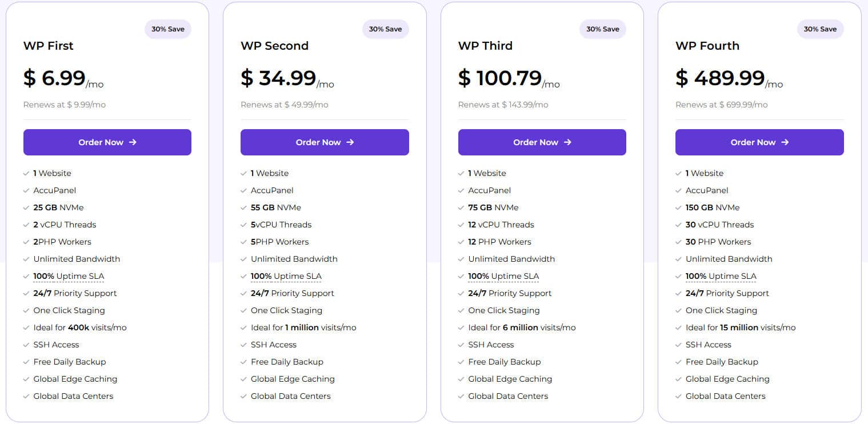The width and height of the screenshot is (868, 424).
Task: Click Order Now under the WP First plan
Action: 107,142
